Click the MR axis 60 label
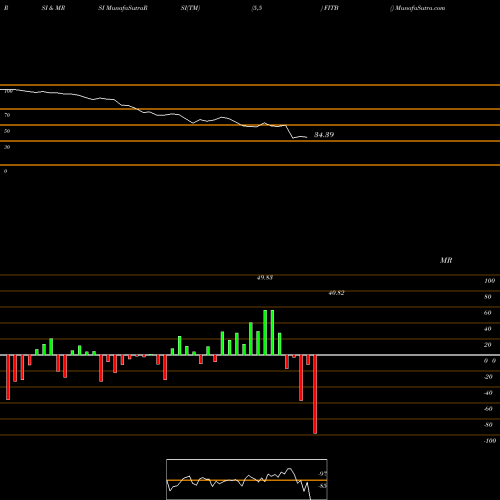 click(x=487, y=313)
